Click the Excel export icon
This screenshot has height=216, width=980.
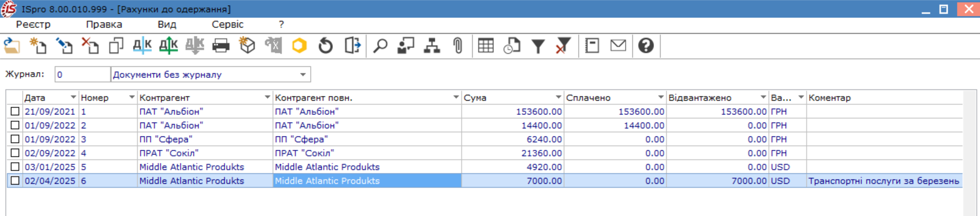pos(273,46)
